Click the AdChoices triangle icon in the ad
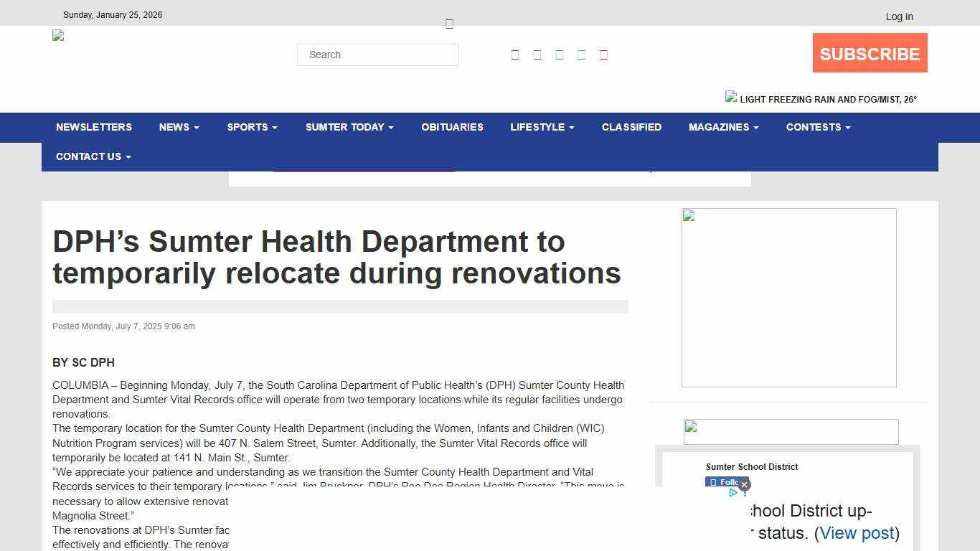The width and height of the screenshot is (980, 551). (733, 492)
